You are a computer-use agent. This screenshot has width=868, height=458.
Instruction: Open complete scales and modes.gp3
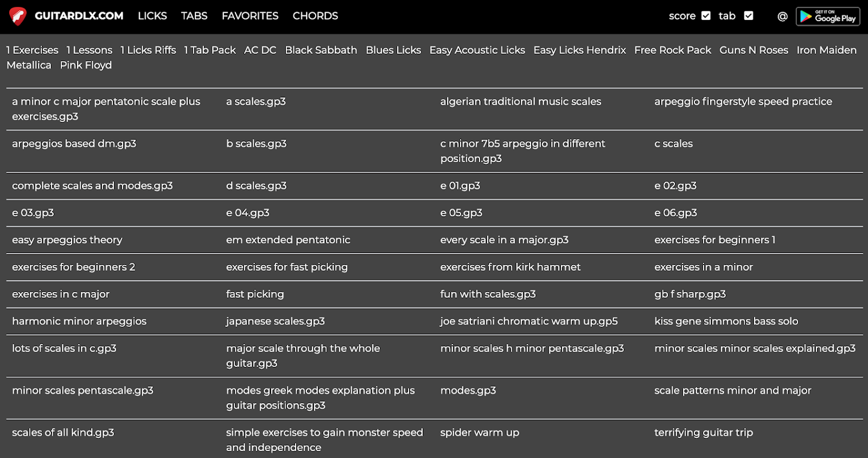pos(92,185)
